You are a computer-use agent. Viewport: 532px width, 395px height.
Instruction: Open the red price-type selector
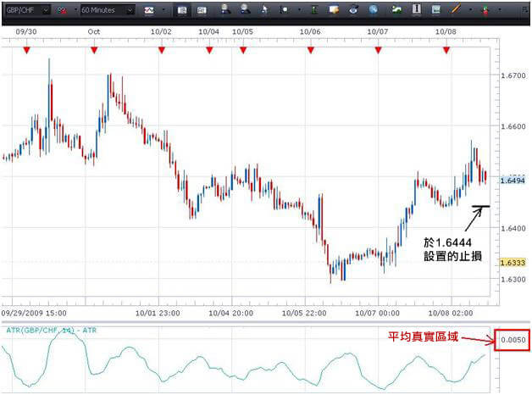click(63, 11)
